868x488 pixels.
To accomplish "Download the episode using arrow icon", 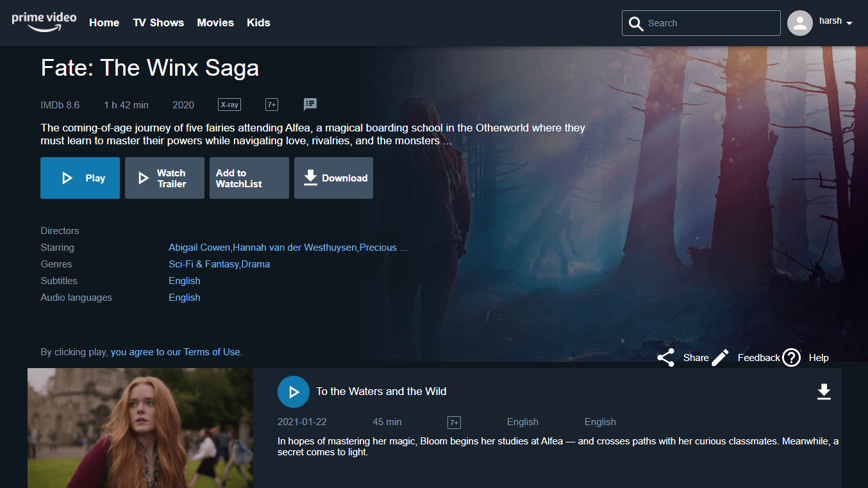I will pyautogui.click(x=824, y=392).
